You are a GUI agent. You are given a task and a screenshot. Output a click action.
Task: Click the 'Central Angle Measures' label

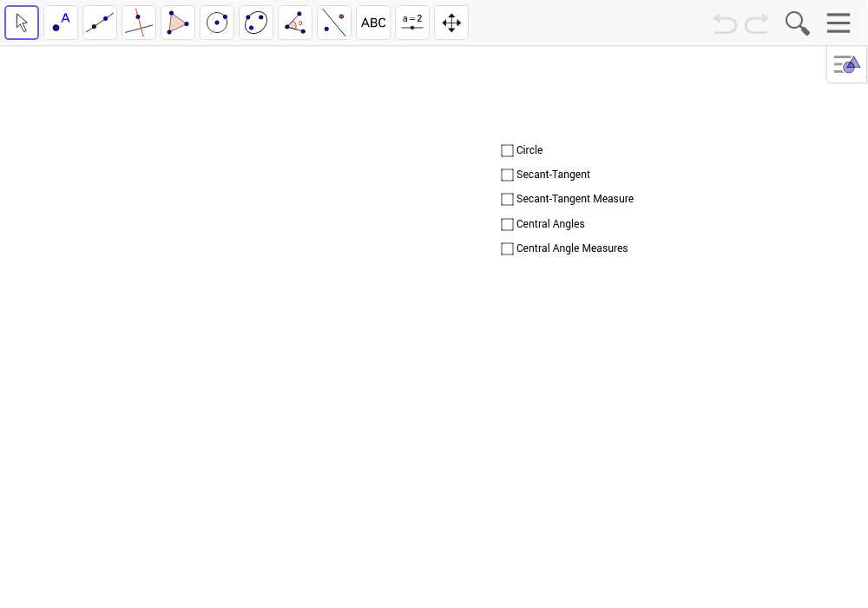coord(572,248)
